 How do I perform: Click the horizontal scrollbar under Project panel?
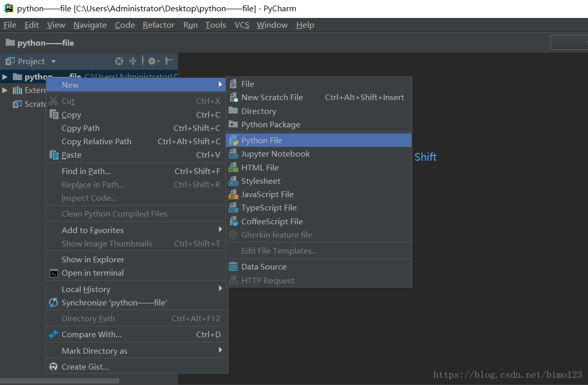[60, 381]
